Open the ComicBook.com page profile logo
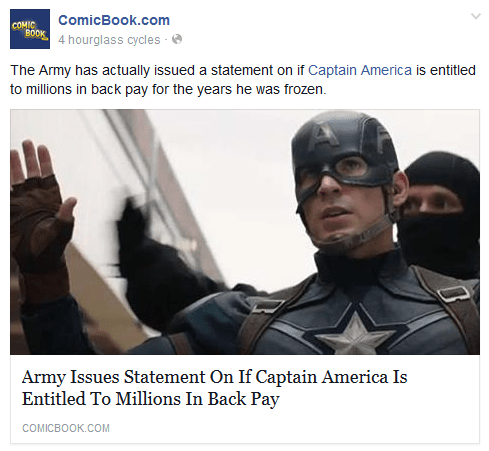Viewport: 489px width, 451px height. pos(30,29)
